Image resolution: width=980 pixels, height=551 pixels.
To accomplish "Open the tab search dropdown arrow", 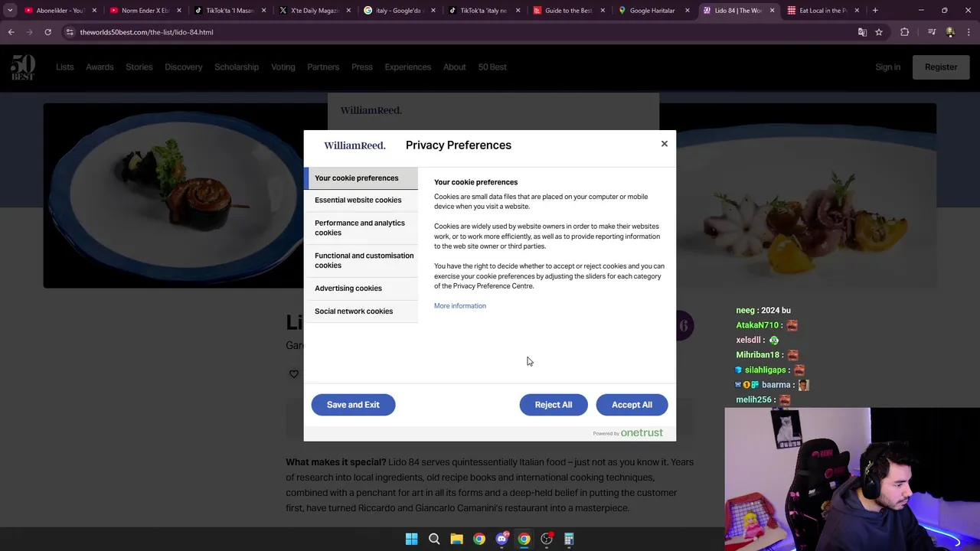I will pyautogui.click(x=10, y=11).
